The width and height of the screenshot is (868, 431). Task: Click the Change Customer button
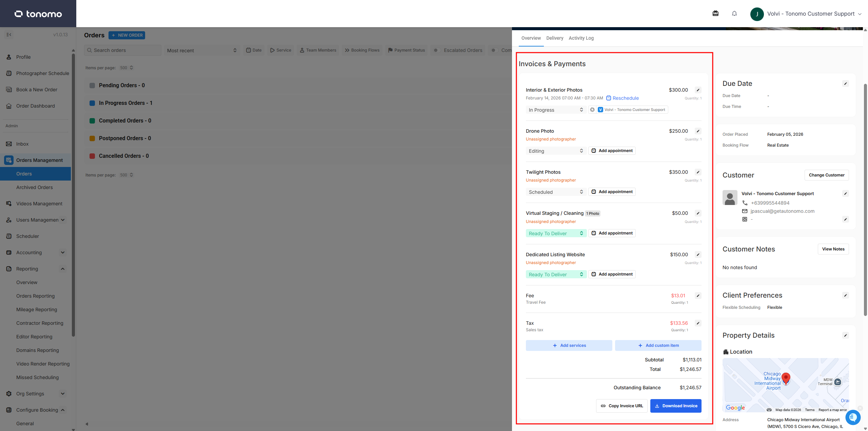[827, 175]
